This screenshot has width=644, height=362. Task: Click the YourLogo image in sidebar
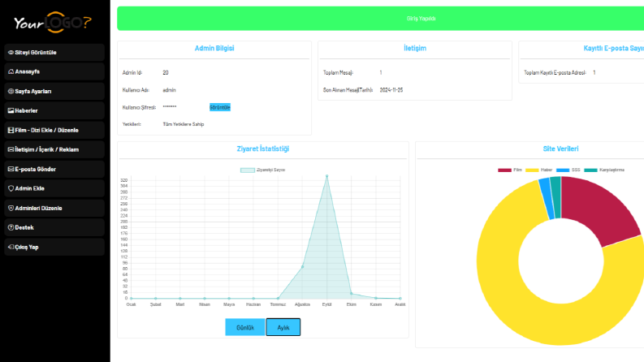pos(53,22)
